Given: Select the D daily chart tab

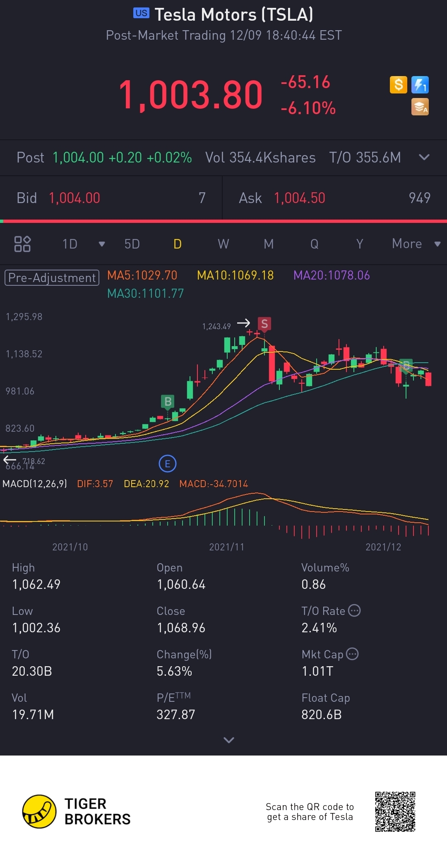Looking at the screenshot, I should coord(178,244).
